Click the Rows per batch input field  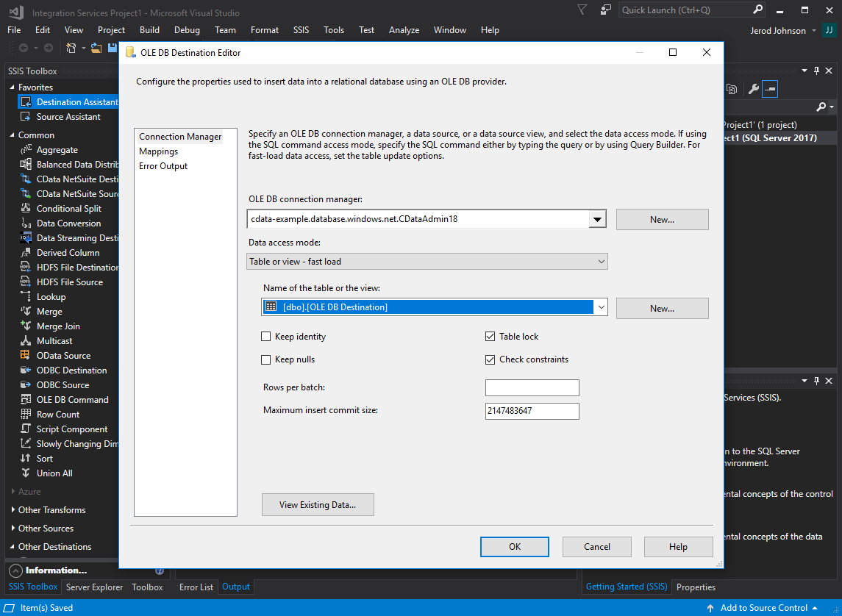point(532,388)
